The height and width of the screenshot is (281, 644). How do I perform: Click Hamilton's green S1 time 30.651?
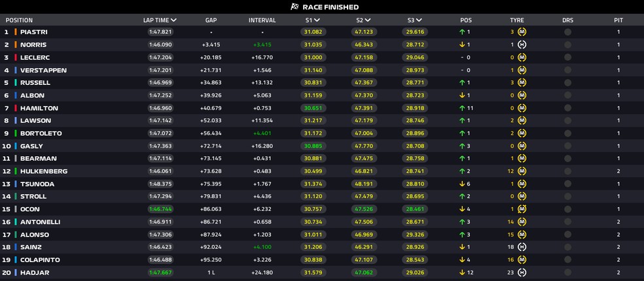[x=313, y=108]
